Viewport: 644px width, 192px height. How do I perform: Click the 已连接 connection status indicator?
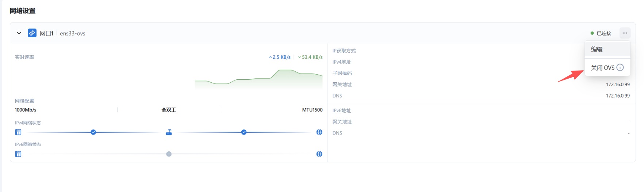point(601,33)
